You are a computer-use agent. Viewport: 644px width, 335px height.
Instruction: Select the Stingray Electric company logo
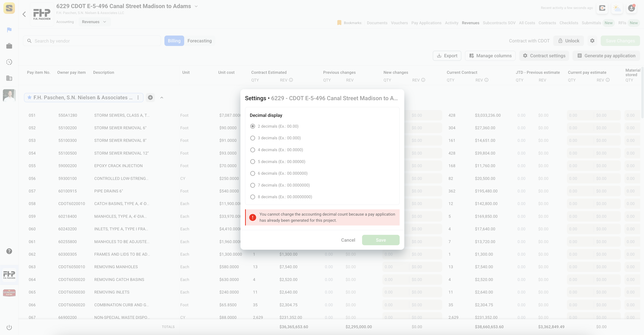click(9, 293)
